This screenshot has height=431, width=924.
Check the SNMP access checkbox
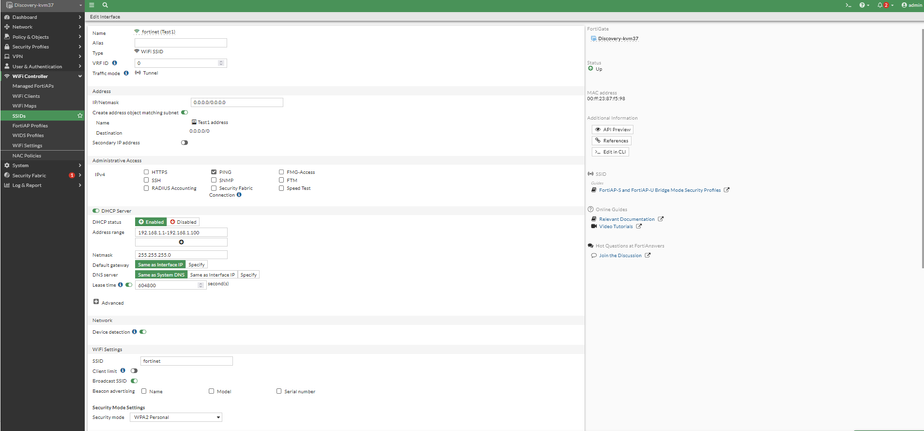point(214,180)
